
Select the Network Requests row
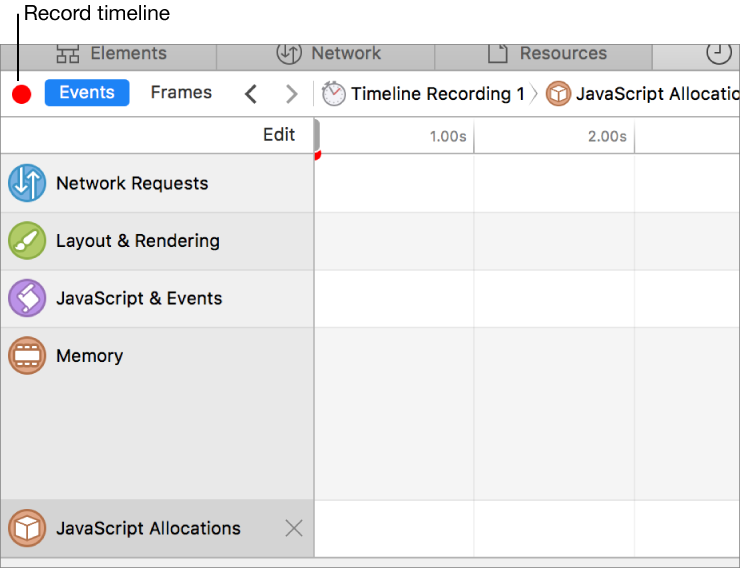point(157,183)
